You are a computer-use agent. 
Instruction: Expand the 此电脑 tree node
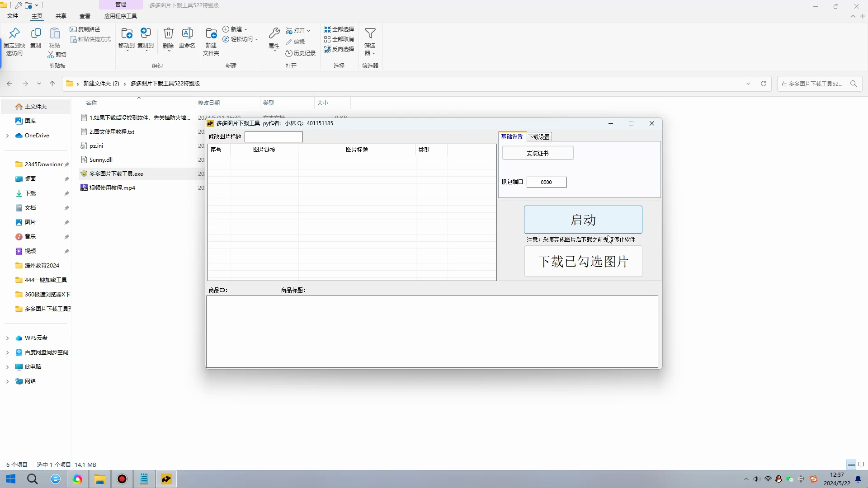7,367
